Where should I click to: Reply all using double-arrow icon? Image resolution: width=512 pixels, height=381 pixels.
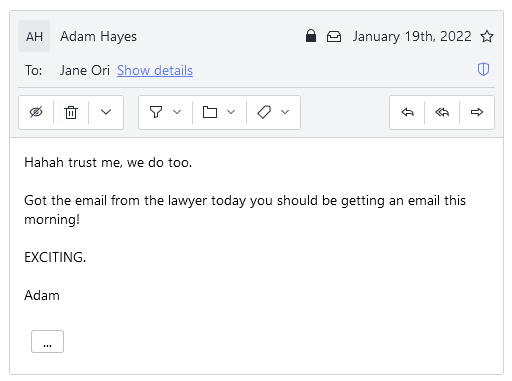point(442,112)
